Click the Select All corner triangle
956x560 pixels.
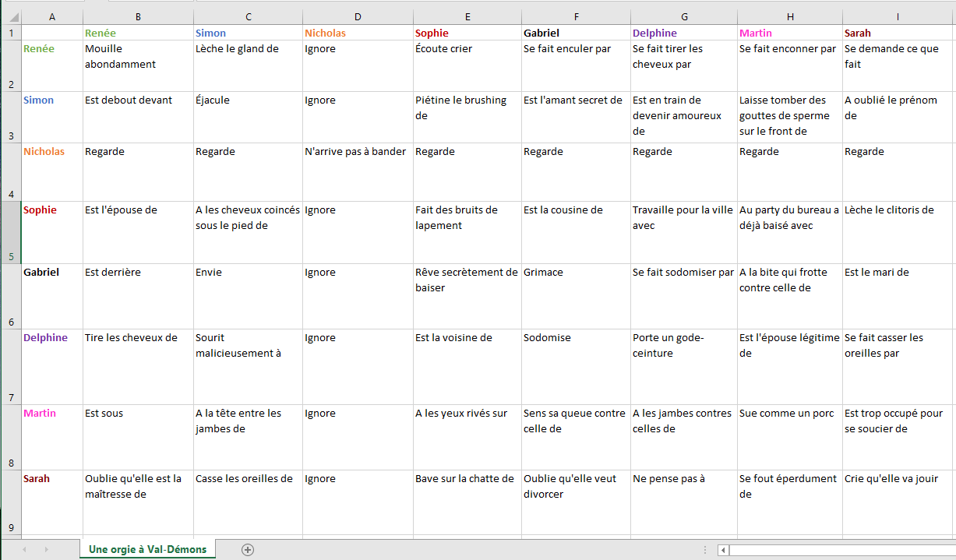click(x=11, y=16)
